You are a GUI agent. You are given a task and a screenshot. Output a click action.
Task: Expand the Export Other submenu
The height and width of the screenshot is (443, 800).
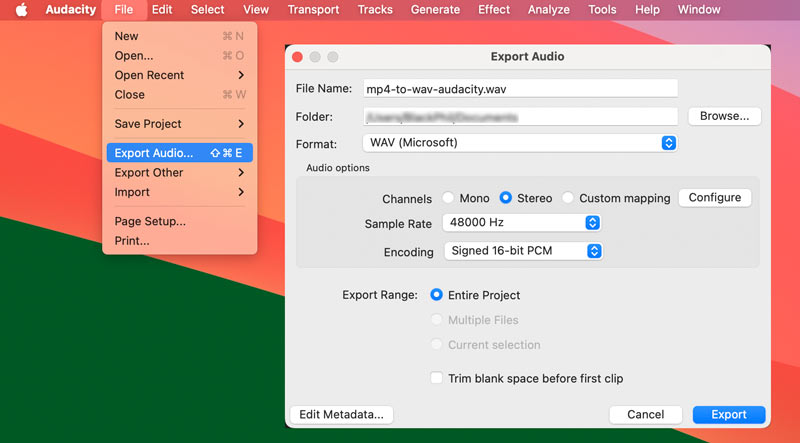pos(180,173)
